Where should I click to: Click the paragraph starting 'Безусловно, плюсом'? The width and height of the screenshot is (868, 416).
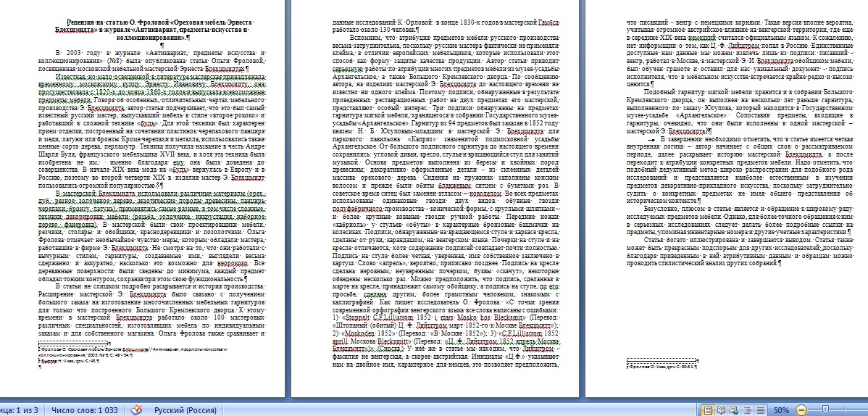click(x=740, y=219)
